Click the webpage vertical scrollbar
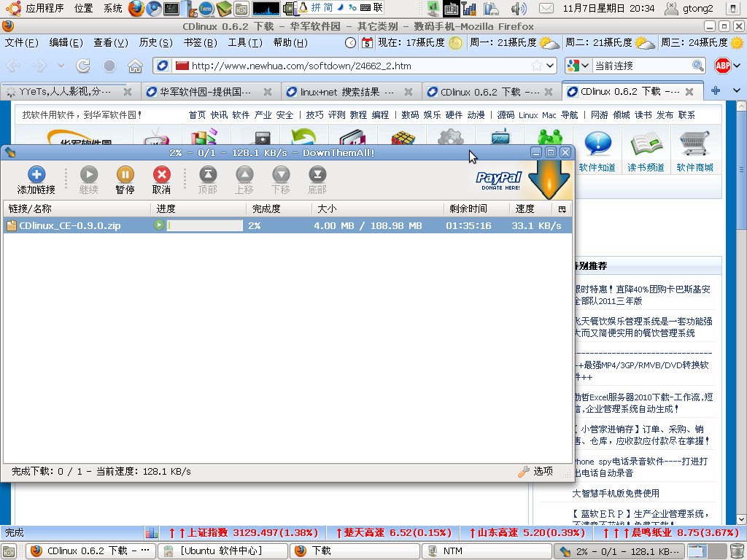747x560 pixels. 741,314
